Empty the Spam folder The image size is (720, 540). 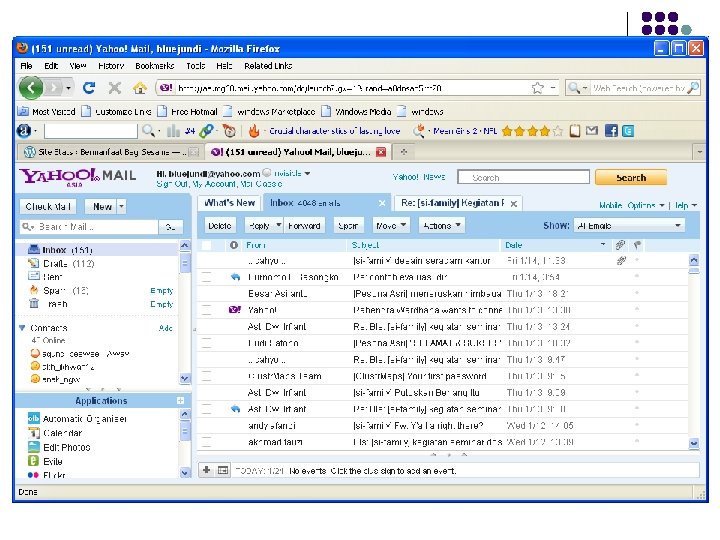click(x=162, y=291)
